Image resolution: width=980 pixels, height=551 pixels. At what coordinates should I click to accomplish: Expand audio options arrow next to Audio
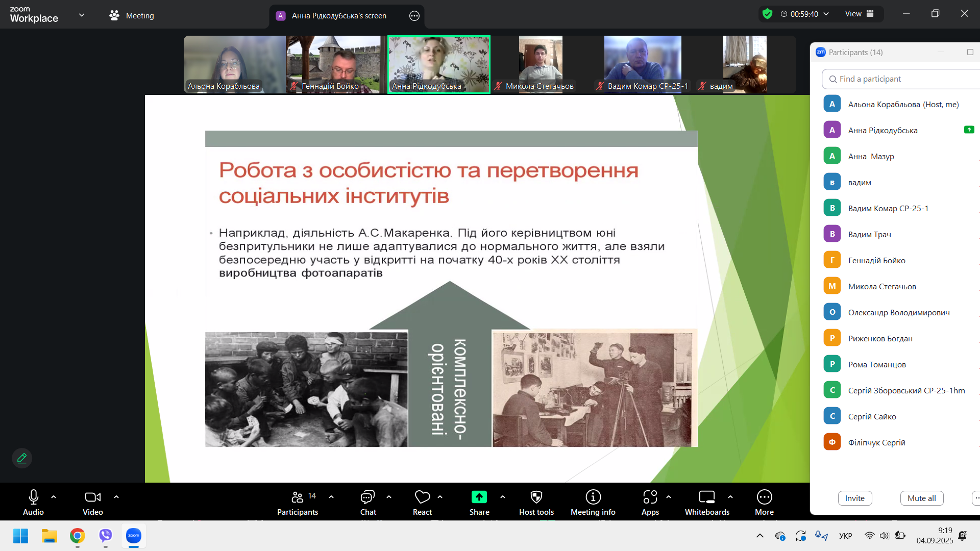coord(54,497)
